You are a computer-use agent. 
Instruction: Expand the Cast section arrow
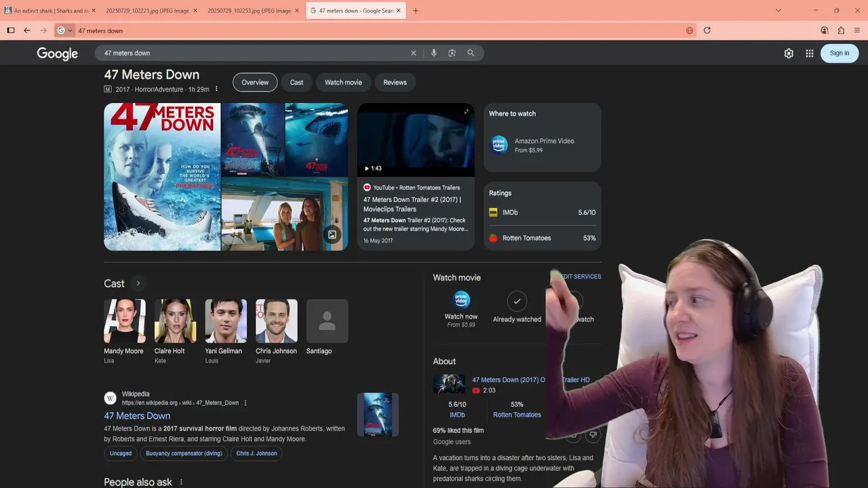click(138, 283)
